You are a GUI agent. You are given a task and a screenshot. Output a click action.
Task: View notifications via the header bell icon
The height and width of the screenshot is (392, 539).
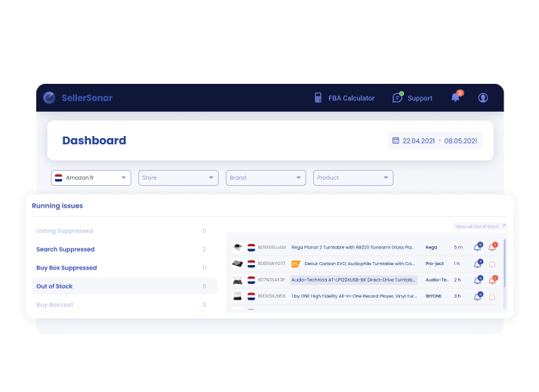point(455,97)
